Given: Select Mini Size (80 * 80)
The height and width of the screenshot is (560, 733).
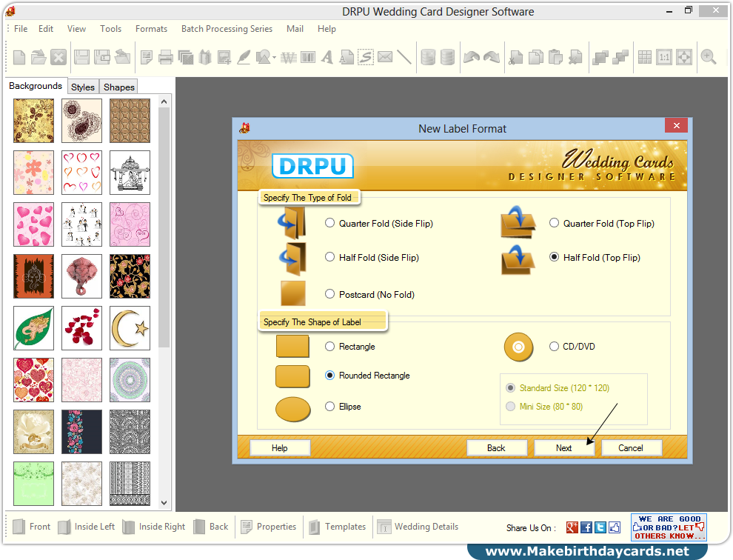Looking at the screenshot, I should coord(510,406).
